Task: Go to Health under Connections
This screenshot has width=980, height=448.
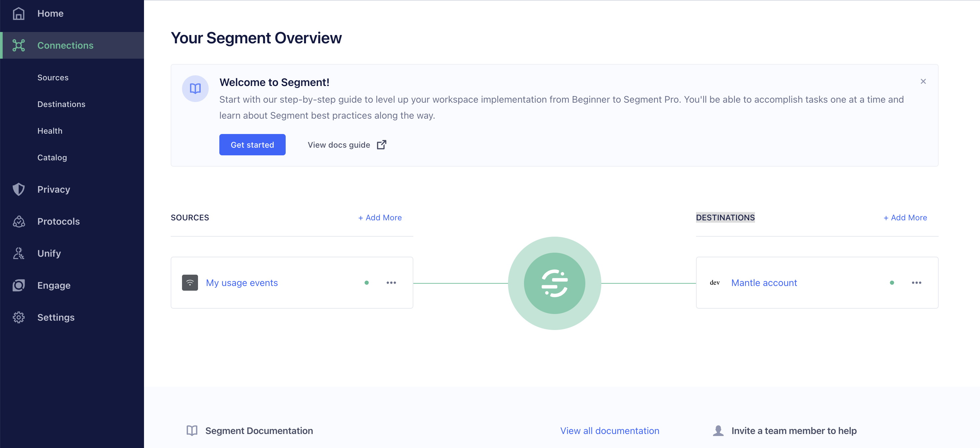Action: click(x=50, y=131)
